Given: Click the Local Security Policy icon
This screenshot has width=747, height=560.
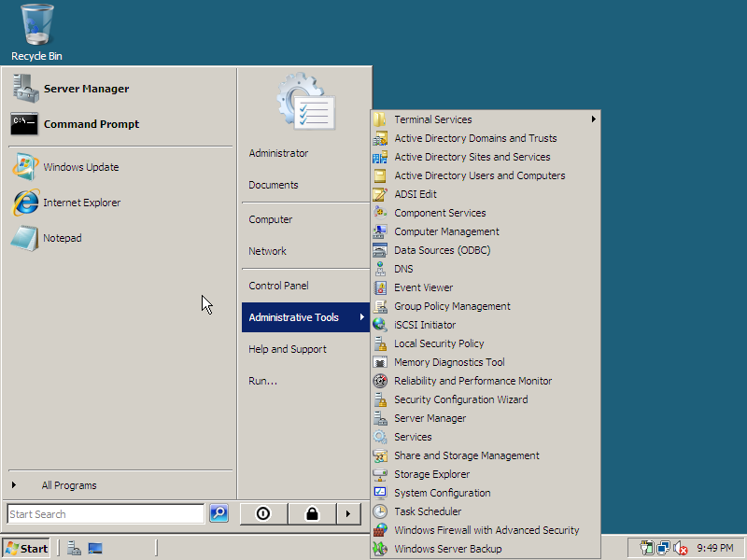Looking at the screenshot, I should click(380, 343).
